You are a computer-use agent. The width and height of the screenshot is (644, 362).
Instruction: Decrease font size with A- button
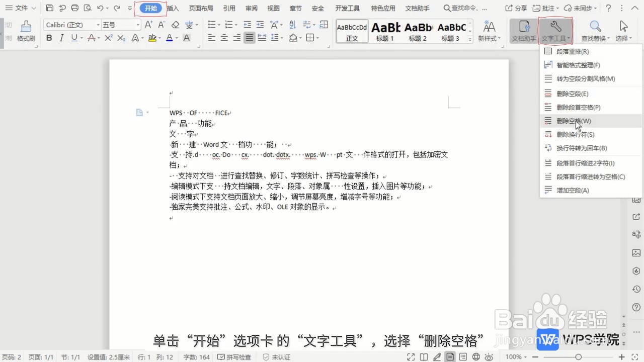point(162,25)
